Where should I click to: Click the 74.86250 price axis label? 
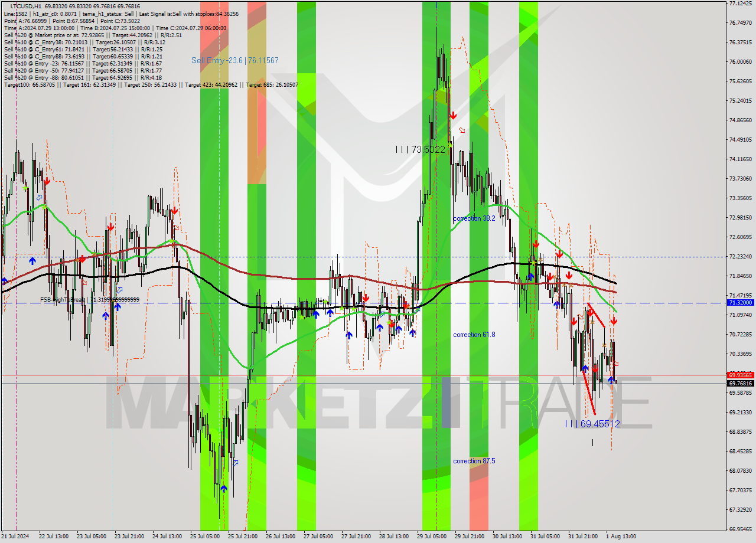[x=740, y=120]
